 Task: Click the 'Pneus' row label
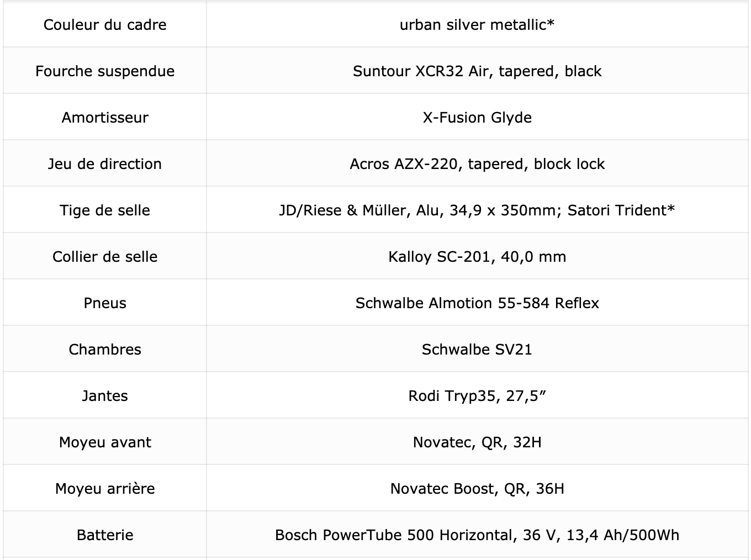(x=105, y=303)
